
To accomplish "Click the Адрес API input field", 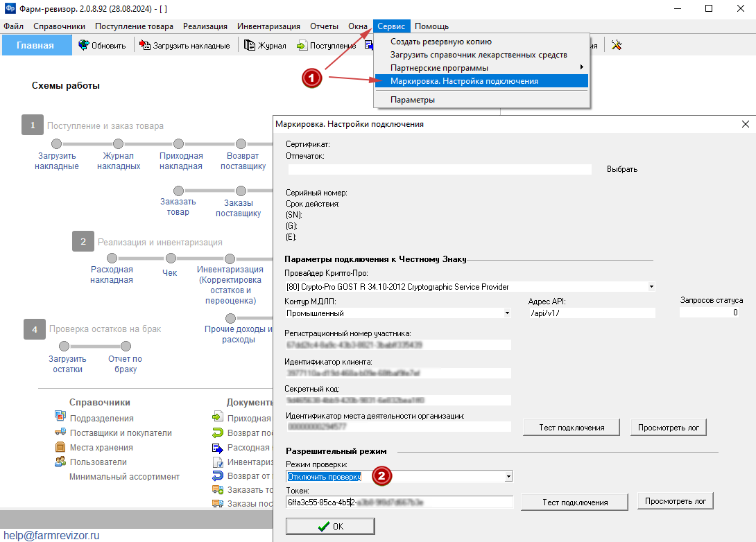I will [x=592, y=313].
